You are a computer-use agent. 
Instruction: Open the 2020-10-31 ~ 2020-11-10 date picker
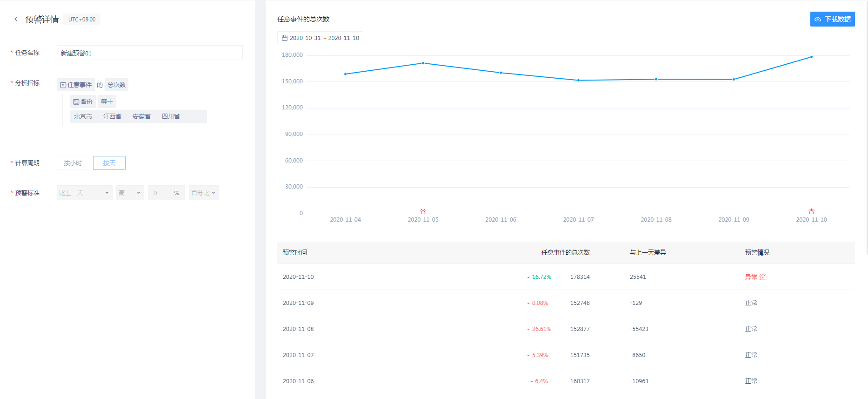[324, 38]
